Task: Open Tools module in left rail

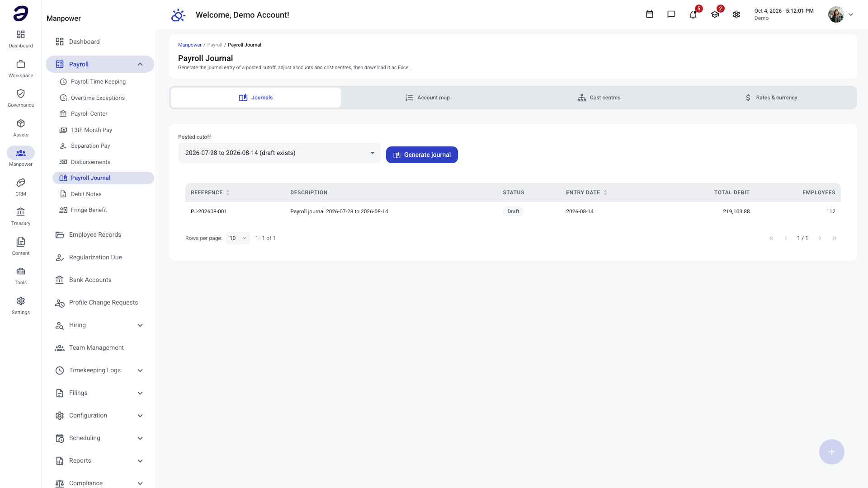Action: point(21,276)
